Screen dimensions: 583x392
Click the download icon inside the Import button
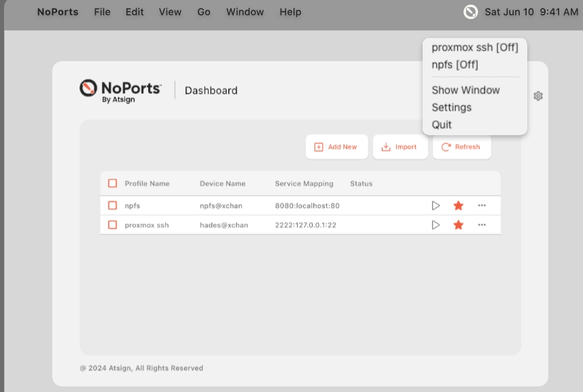pos(385,147)
